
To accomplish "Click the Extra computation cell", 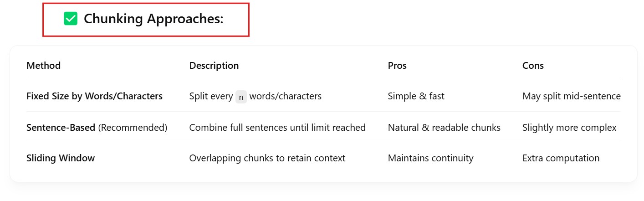I will click(x=561, y=158).
